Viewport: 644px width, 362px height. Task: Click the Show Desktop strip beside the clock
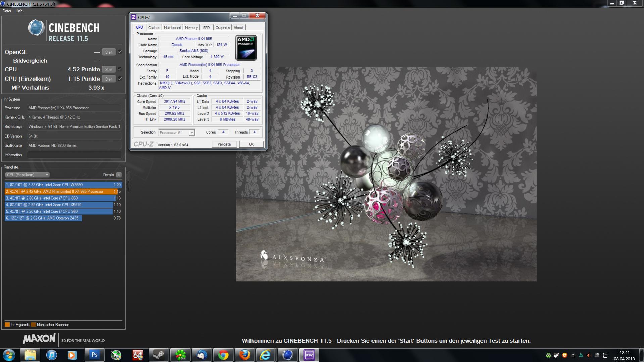[641, 355]
